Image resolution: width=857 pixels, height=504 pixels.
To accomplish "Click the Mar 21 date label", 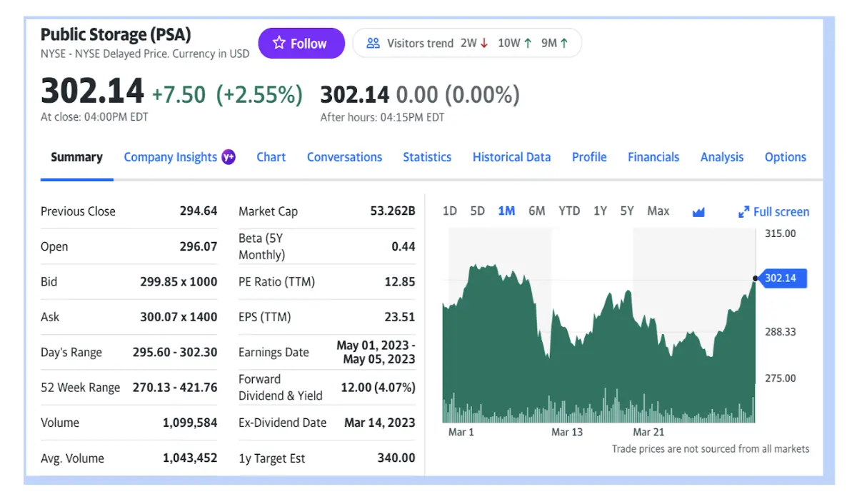I will tap(648, 432).
